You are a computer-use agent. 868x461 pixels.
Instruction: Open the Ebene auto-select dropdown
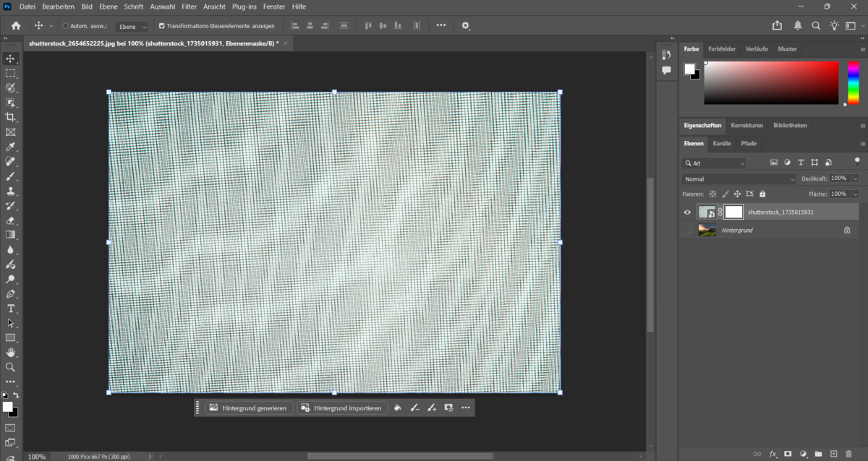[x=131, y=25]
